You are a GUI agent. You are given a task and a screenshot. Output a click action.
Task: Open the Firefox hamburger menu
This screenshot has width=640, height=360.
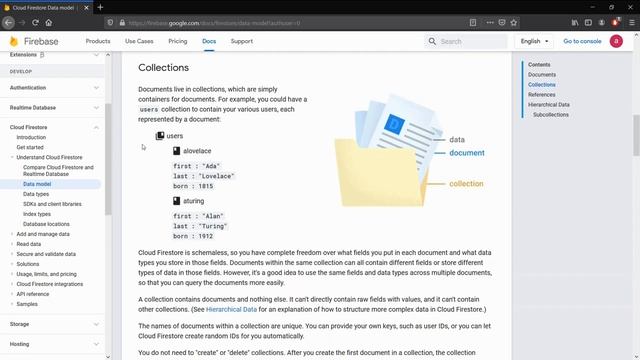click(632, 23)
